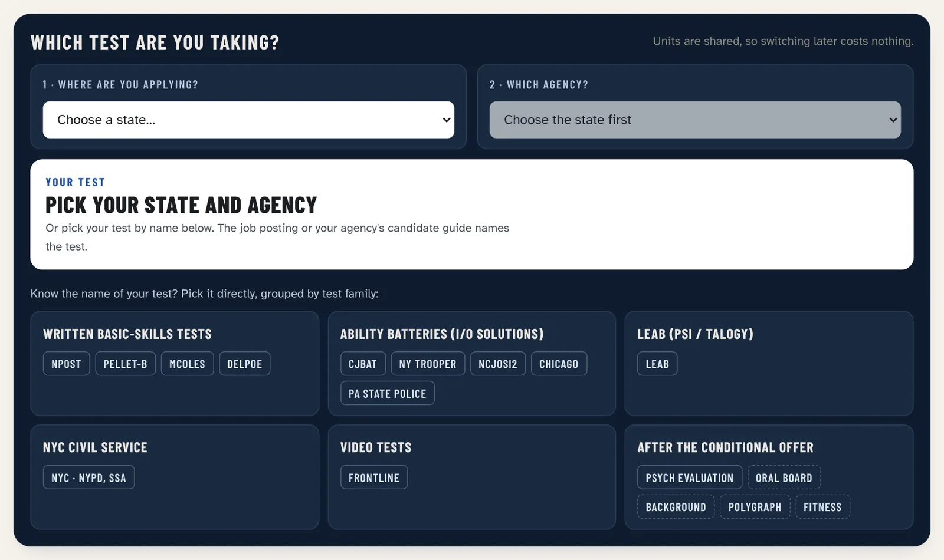Viewport: 944px width, 560px height.
Task: Pick the CJBAT ability battery
Action: (x=363, y=364)
